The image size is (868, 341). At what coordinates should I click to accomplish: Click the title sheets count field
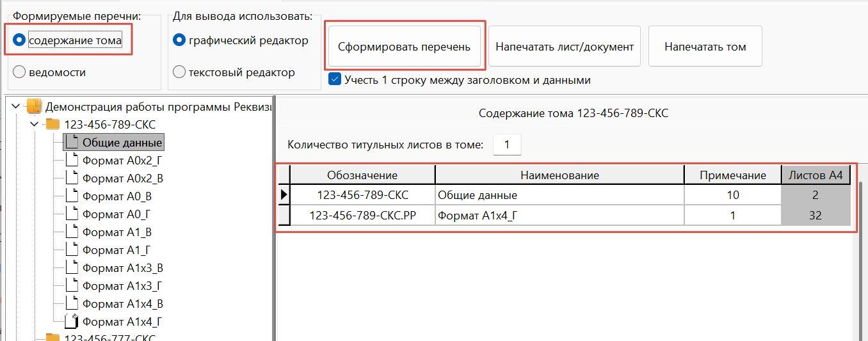point(507,145)
